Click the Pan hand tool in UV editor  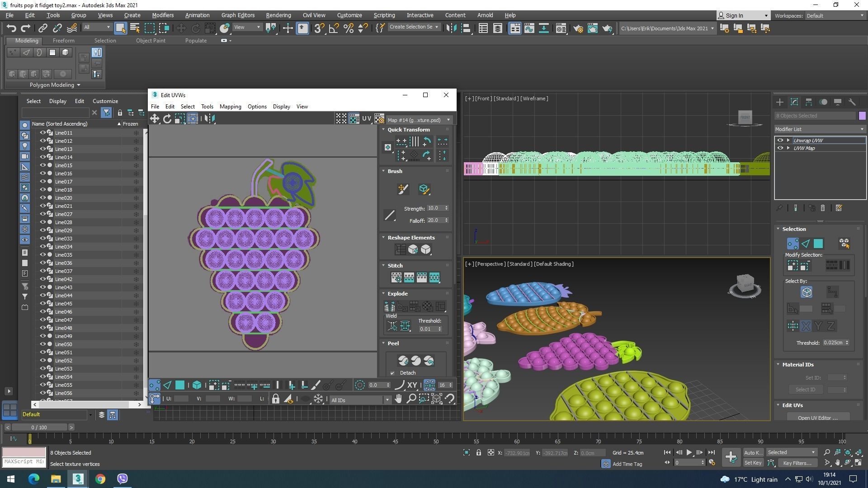coord(398,399)
